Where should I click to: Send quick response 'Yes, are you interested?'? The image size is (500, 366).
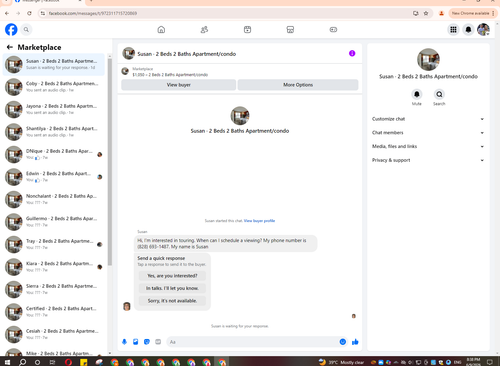point(172,276)
